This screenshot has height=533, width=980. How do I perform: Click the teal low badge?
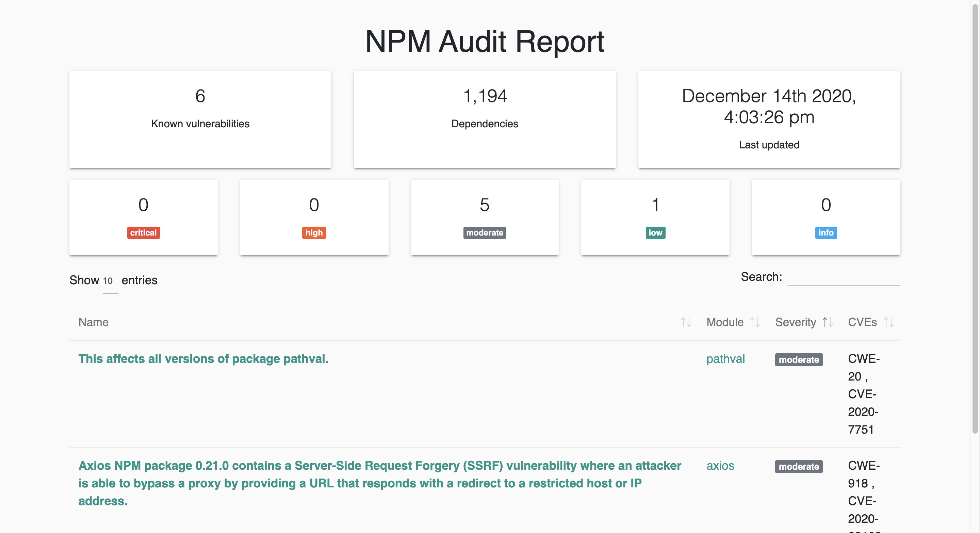[655, 232]
